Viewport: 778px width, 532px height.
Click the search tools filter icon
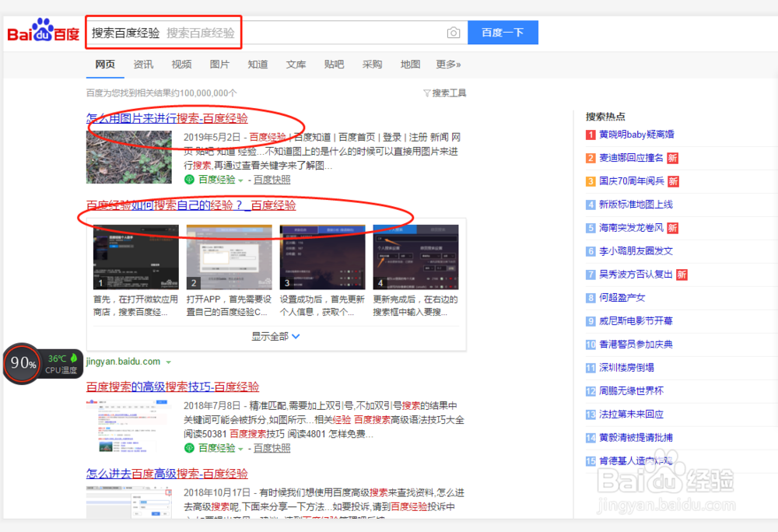(x=426, y=93)
